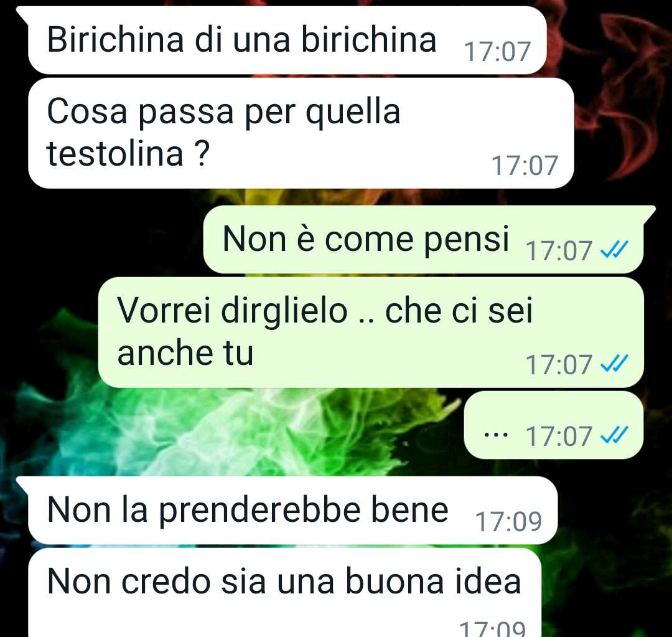
Task: Click the 17:07 timestamp on "Birichina" message
Action: [x=497, y=52]
